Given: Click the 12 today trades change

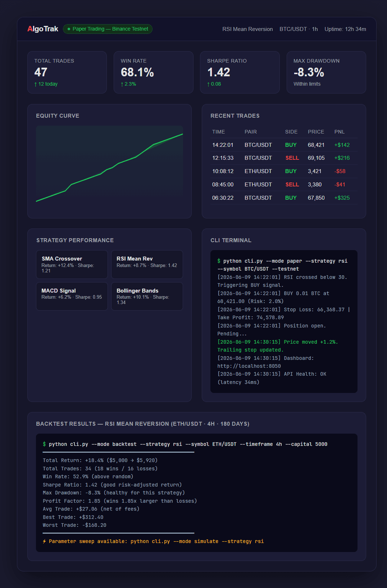Looking at the screenshot, I should coord(46,84).
